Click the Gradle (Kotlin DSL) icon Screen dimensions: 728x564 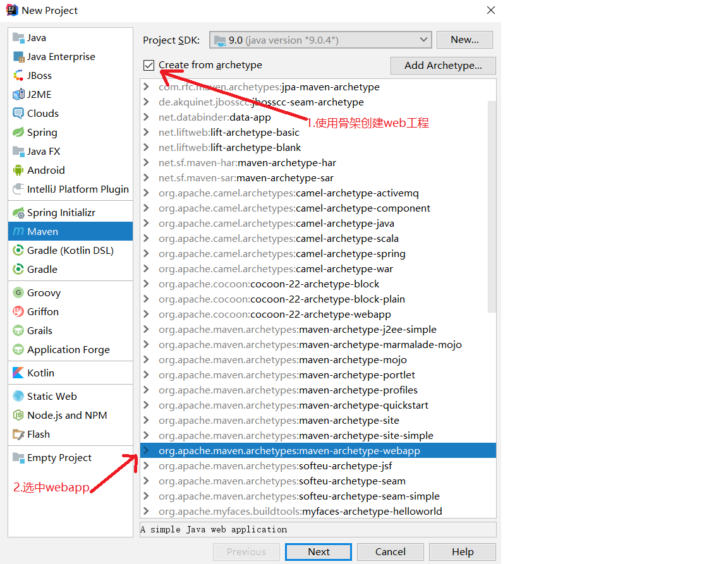click(x=18, y=250)
